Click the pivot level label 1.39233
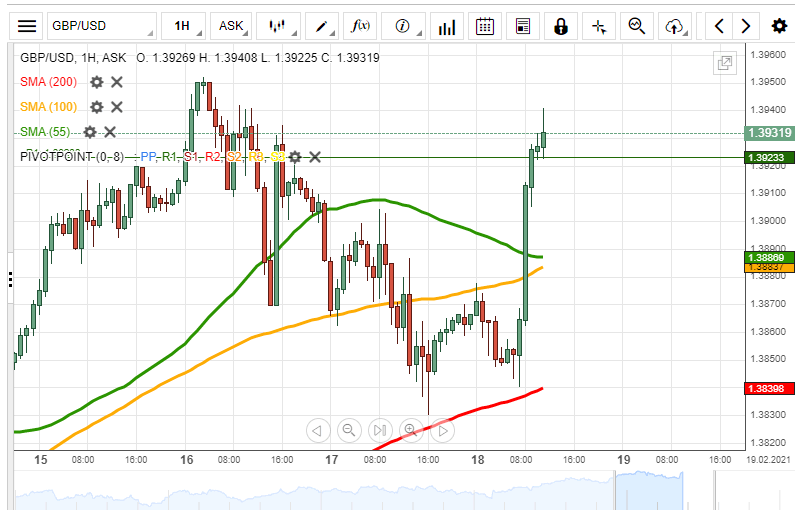801x513 pixels. [770, 157]
